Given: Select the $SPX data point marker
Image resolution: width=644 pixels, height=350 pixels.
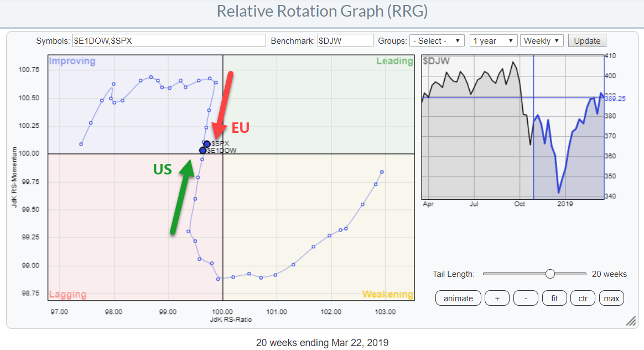Looking at the screenshot, I should coord(207,144).
